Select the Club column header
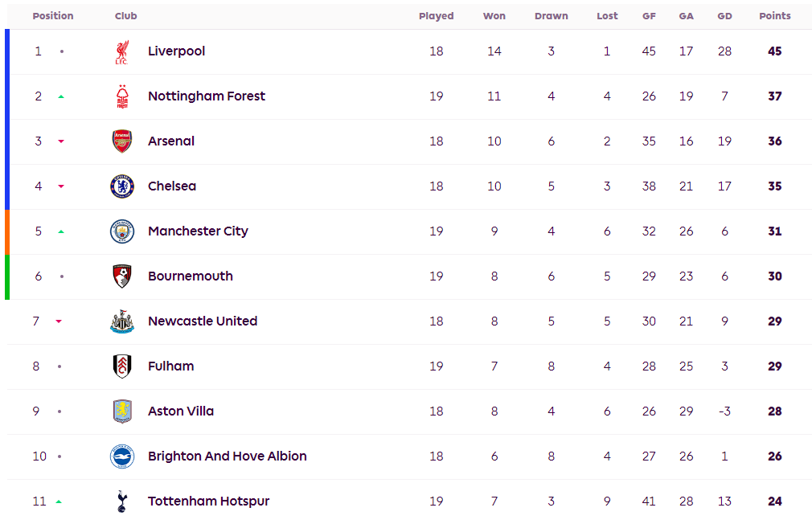The width and height of the screenshot is (812, 524). click(x=126, y=16)
